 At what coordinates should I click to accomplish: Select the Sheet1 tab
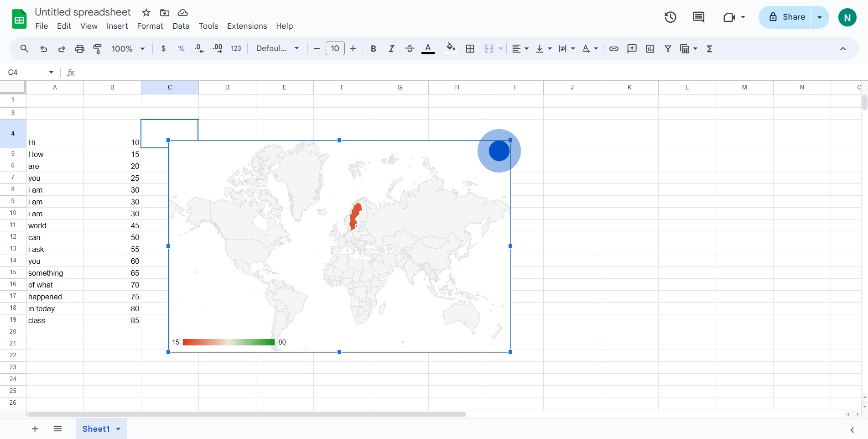point(101,429)
